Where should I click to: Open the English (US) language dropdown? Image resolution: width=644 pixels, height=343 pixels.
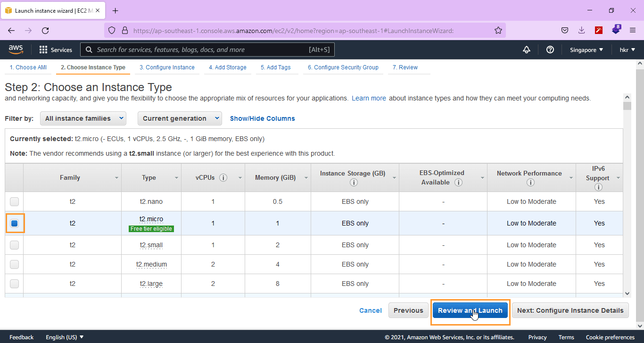click(65, 337)
